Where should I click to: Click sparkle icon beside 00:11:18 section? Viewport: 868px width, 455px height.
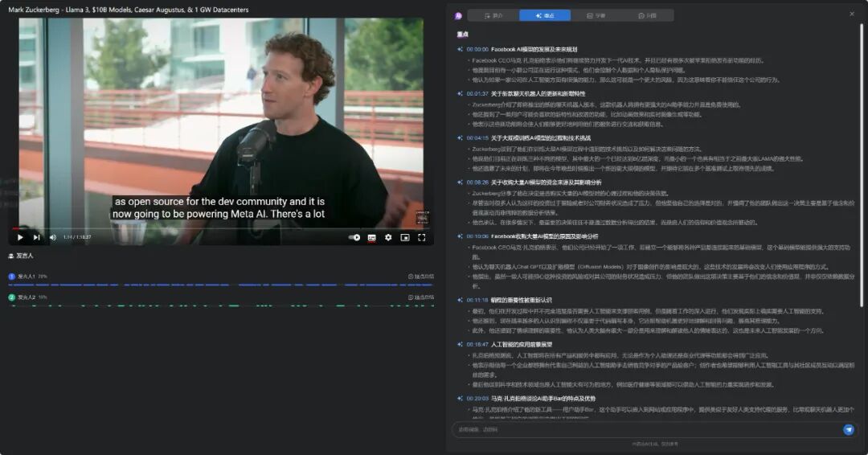(x=460, y=300)
